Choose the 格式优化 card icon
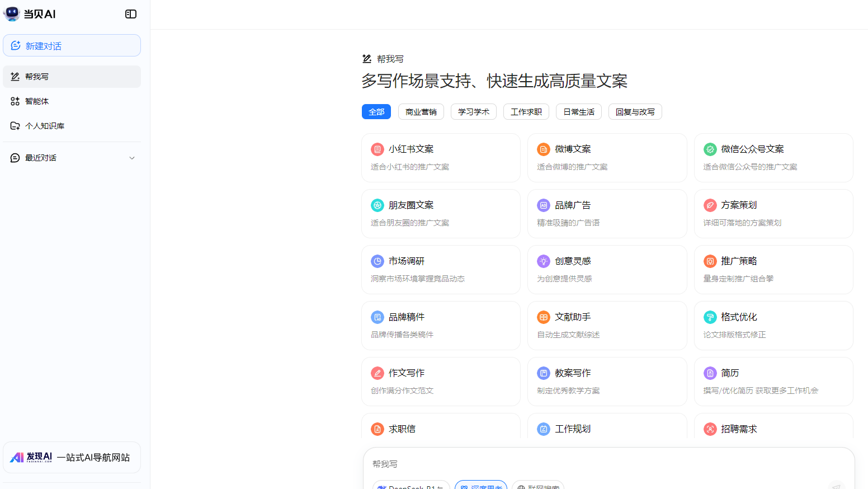Image resolution: width=868 pixels, height=489 pixels. tap(710, 317)
